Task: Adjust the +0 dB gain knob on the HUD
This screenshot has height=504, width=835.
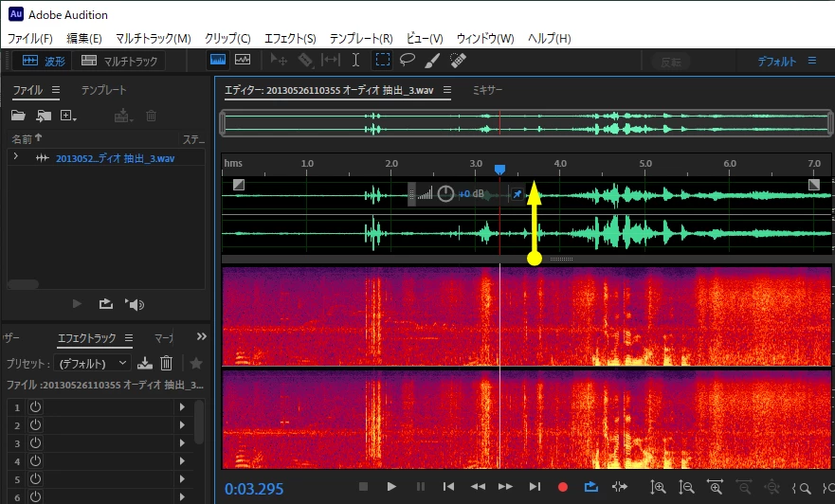Action: tap(445, 193)
